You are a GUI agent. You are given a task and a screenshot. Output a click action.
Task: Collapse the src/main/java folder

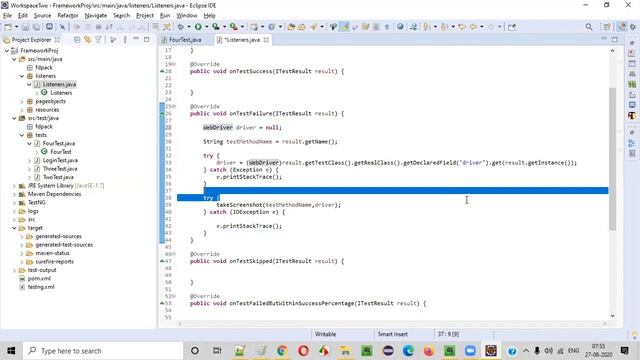(14, 59)
